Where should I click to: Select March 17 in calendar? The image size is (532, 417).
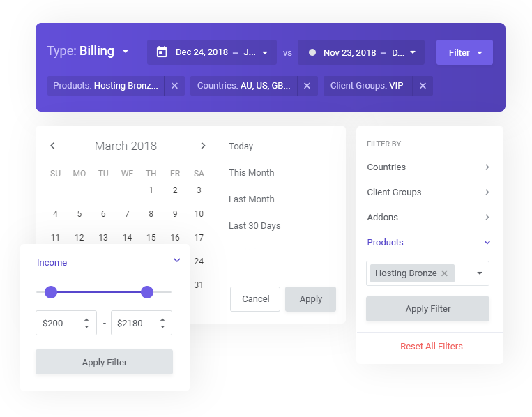tap(199, 238)
